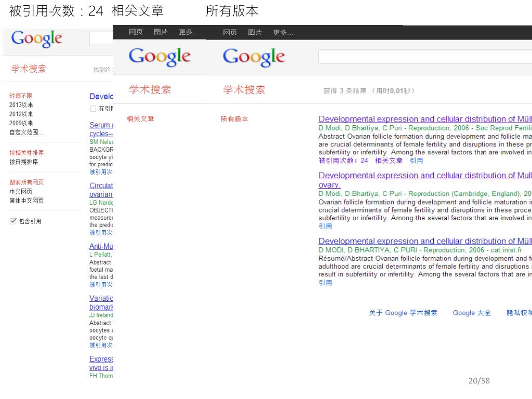Viewport: 532px width, 399px height.
Task: Open the "Anti-Mü" result in the left window
Action: click(101, 246)
